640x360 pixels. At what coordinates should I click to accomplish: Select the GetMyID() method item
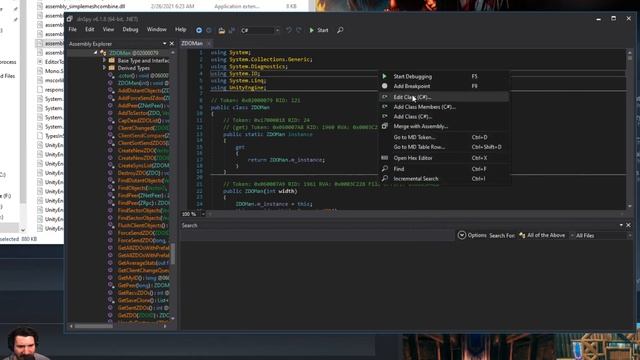click(x=143, y=278)
